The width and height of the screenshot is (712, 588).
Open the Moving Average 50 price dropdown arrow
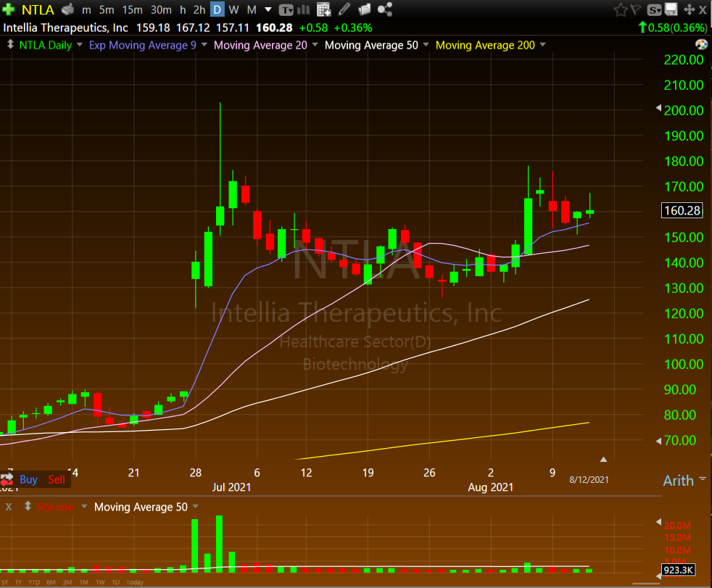pyautogui.click(x=426, y=44)
